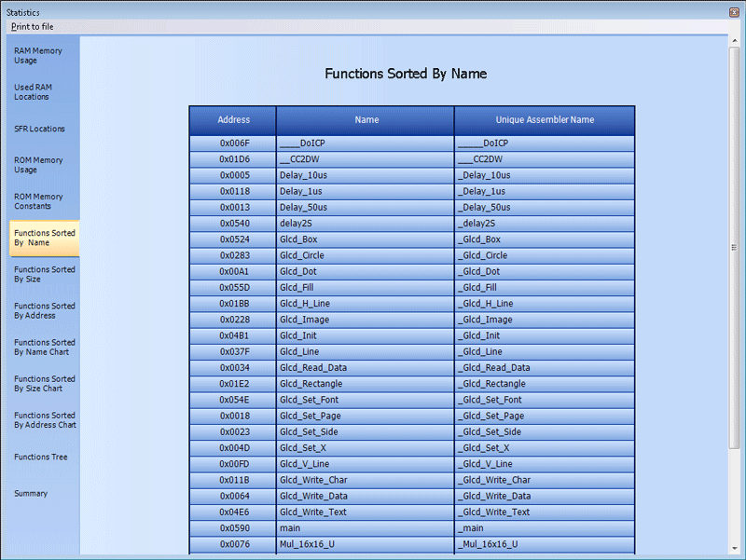
Task: Select address cell 0x0590
Action: (233, 528)
